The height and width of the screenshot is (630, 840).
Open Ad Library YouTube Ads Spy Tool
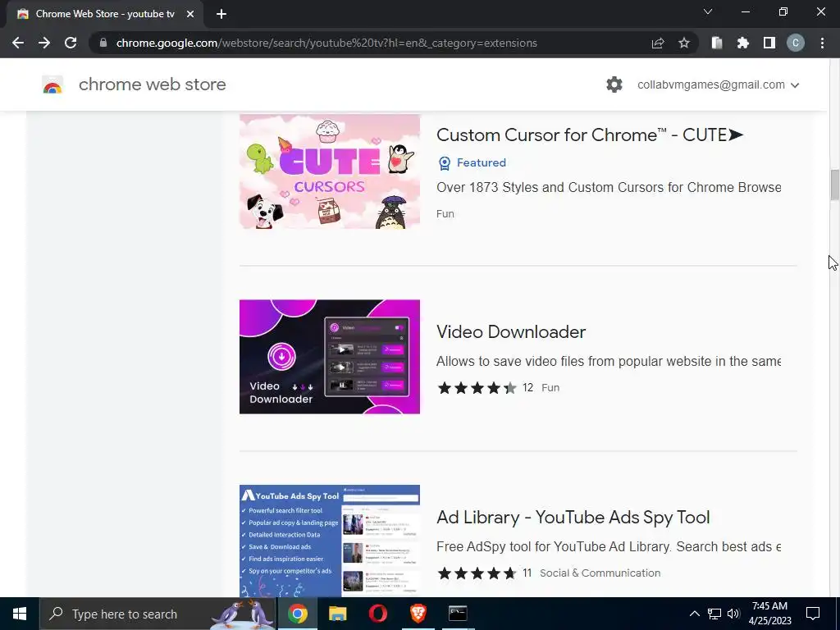(573, 518)
